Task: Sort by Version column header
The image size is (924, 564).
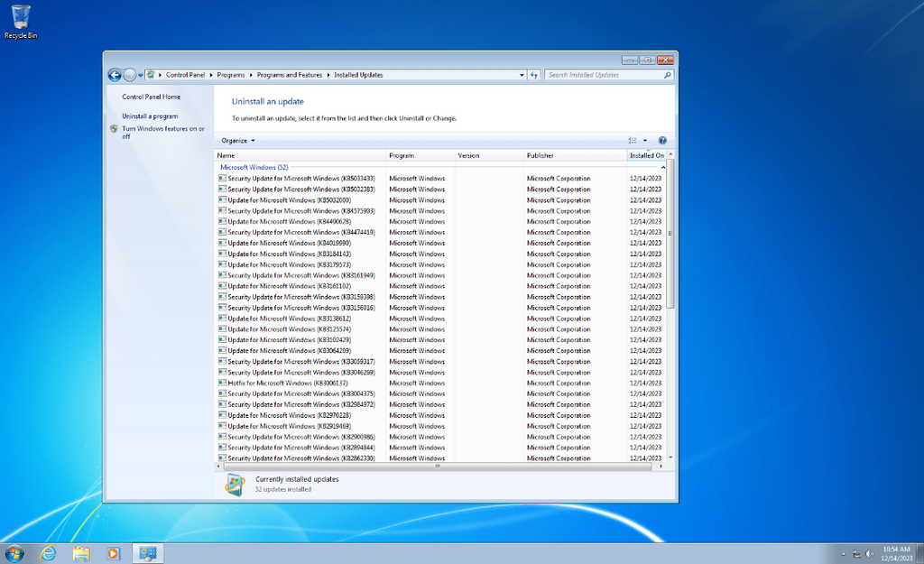Action: click(x=489, y=155)
